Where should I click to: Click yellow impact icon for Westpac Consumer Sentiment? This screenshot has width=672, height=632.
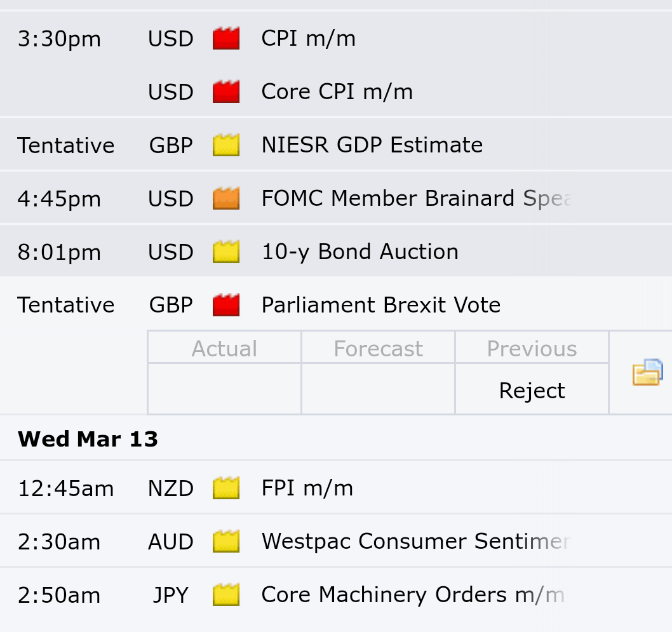click(226, 542)
